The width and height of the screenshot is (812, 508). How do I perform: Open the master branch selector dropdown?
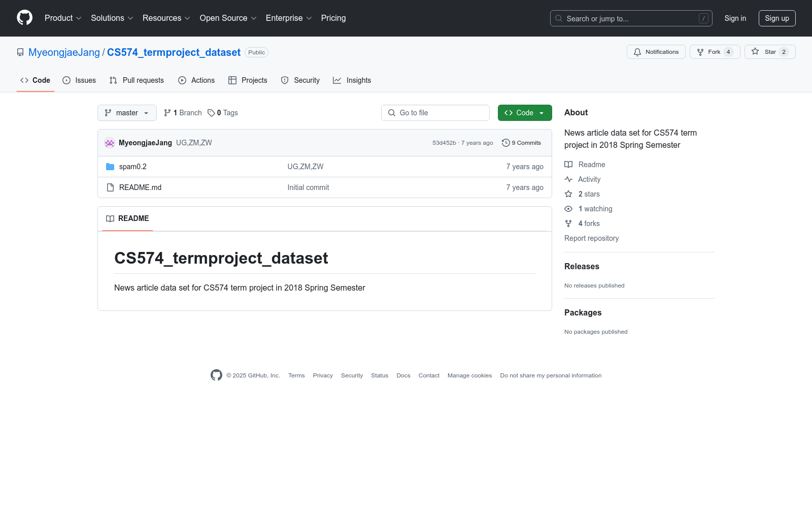click(127, 113)
